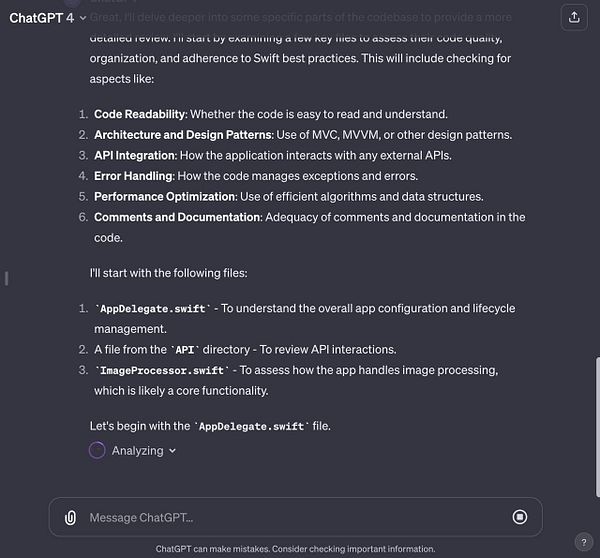Click the API directory inline code label

(184, 350)
